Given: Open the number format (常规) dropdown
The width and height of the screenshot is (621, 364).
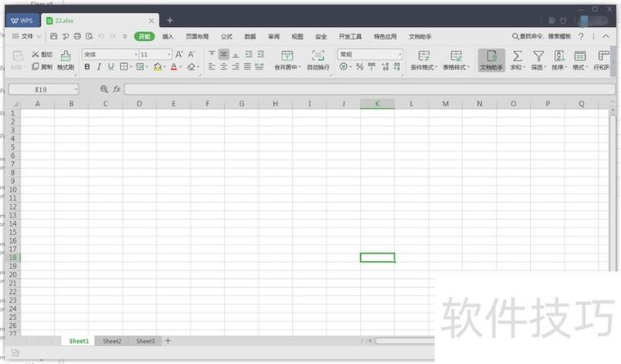Looking at the screenshot, I should [400, 54].
